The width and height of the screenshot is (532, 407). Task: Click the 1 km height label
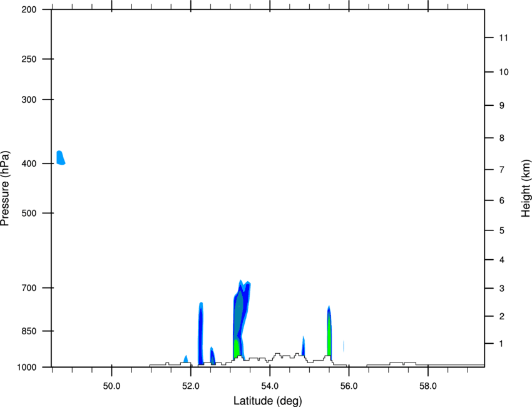pos(501,344)
